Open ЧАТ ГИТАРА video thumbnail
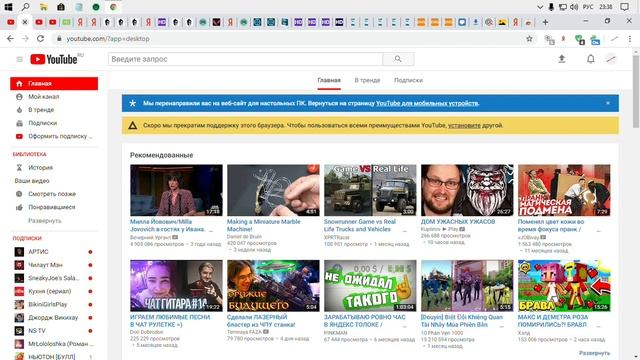This screenshot has height=360, width=640. click(x=176, y=286)
